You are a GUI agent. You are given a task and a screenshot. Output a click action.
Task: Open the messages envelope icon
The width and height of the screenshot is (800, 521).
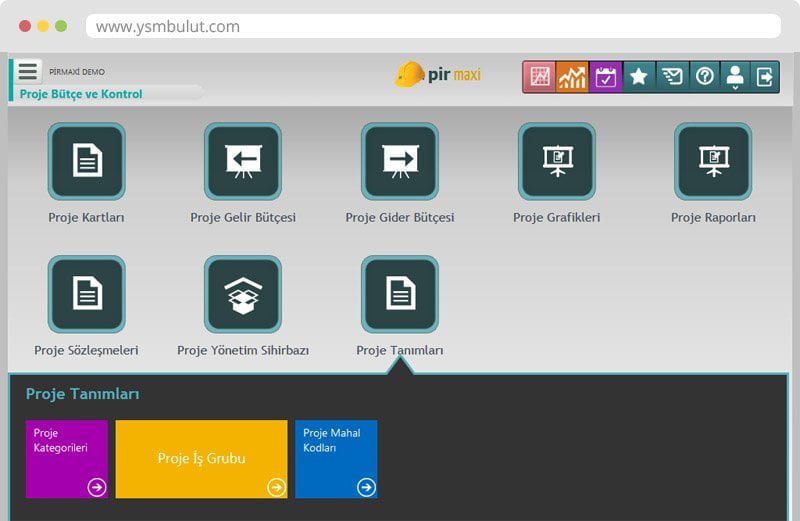point(672,77)
